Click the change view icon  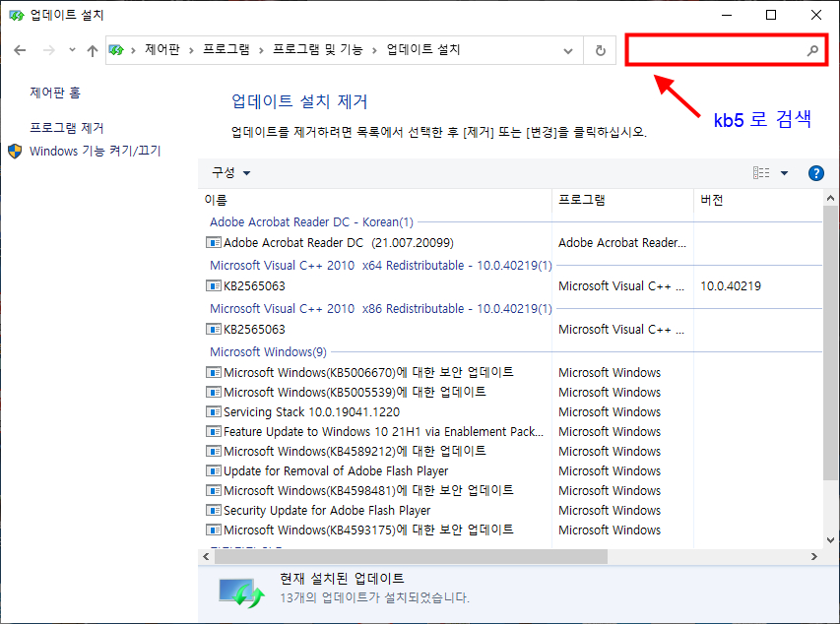pos(761,172)
